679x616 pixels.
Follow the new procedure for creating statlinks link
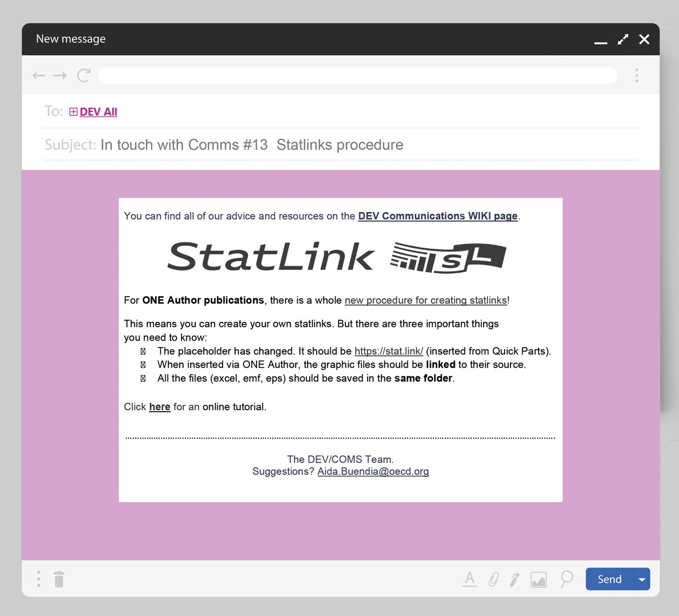pyautogui.click(x=426, y=300)
